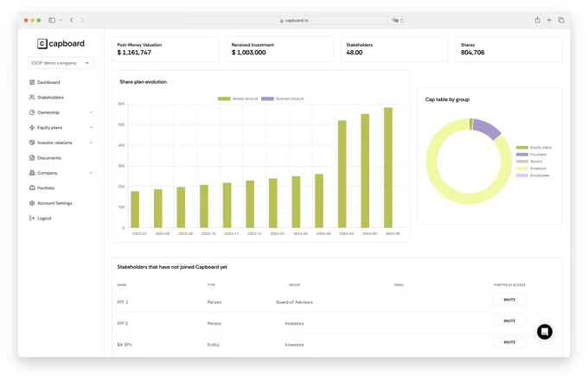Click the Portfolio briefcase icon

pos(32,188)
